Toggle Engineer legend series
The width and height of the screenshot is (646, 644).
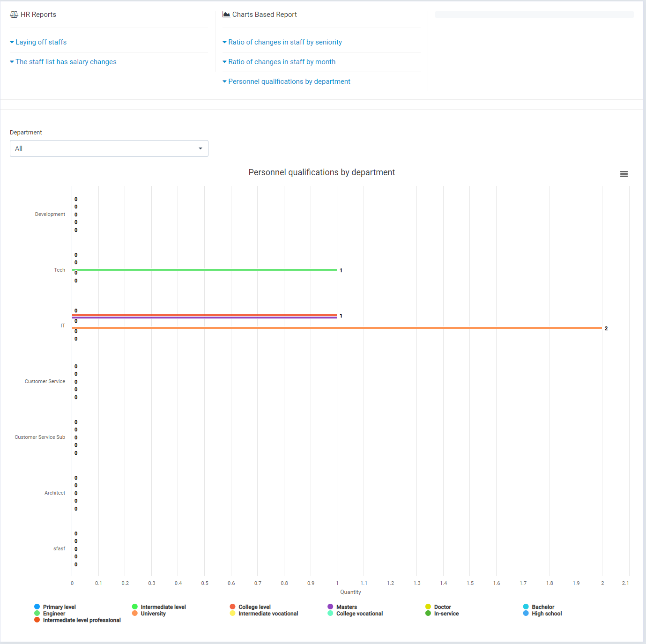point(50,614)
